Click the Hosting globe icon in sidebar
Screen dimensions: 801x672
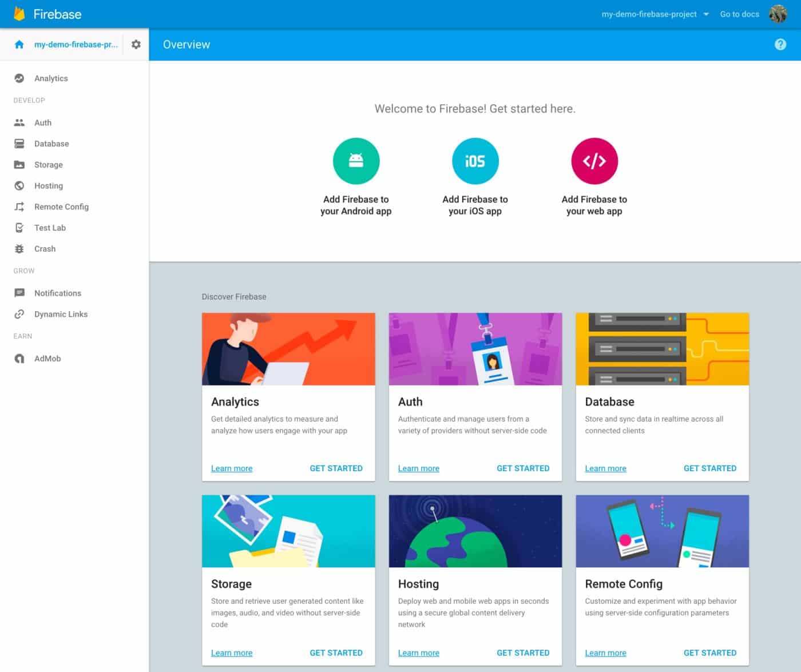point(19,186)
